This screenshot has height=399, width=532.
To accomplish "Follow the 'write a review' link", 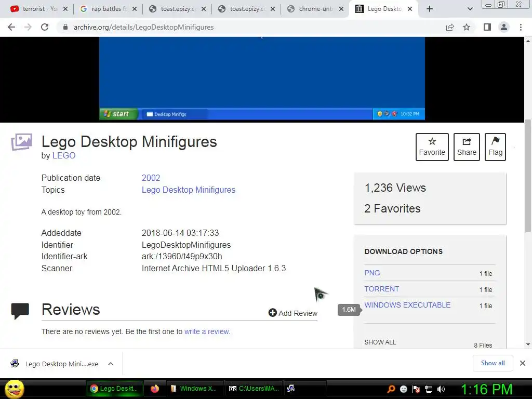I will tap(207, 331).
